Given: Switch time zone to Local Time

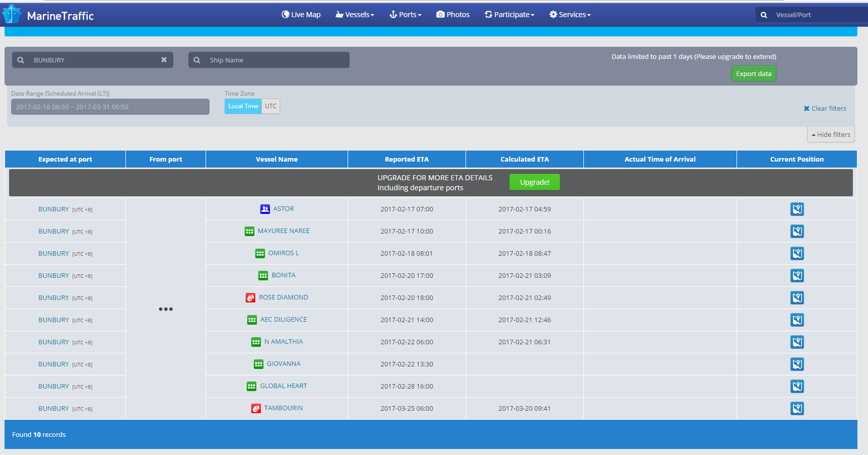Looking at the screenshot, I should (x=243, y=106).
